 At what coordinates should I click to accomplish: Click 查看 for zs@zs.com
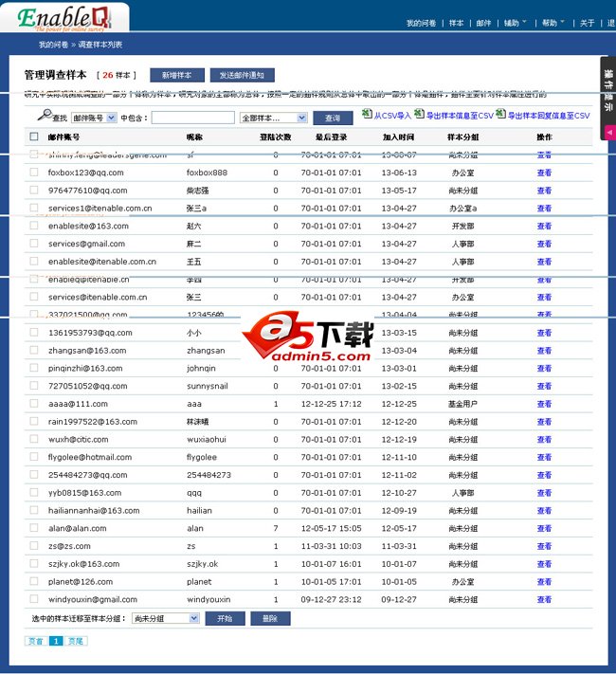point(544,546)
